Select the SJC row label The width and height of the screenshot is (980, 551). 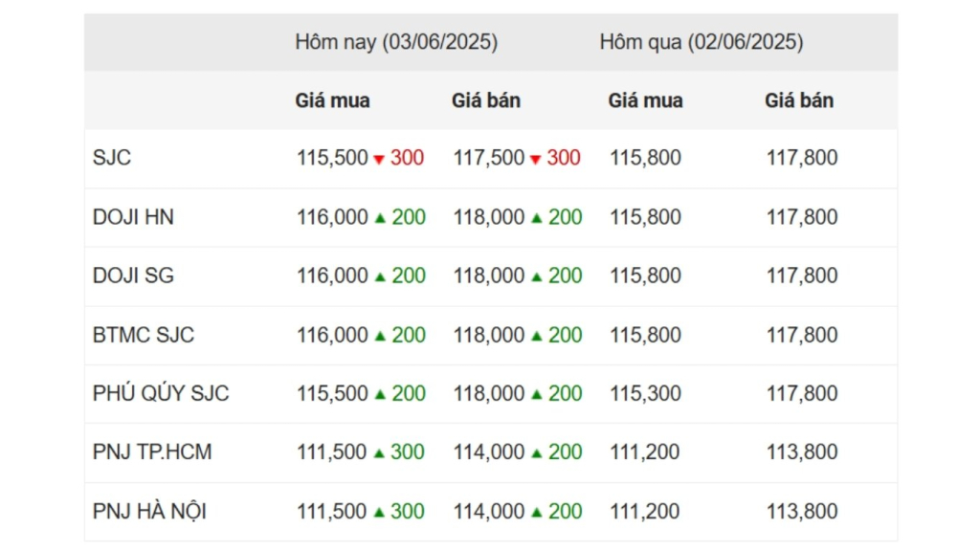tap(112, 158)
